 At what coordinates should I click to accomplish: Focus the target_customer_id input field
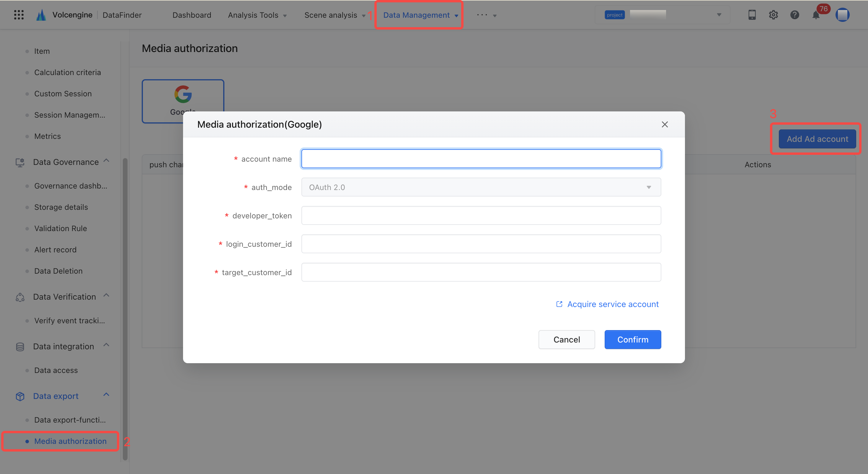point(481,272)
